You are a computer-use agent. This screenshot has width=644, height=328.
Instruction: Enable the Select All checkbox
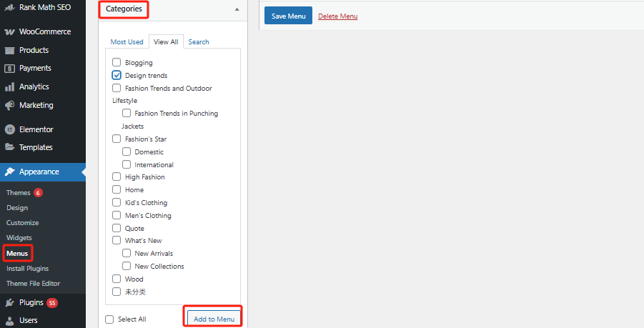109,319
